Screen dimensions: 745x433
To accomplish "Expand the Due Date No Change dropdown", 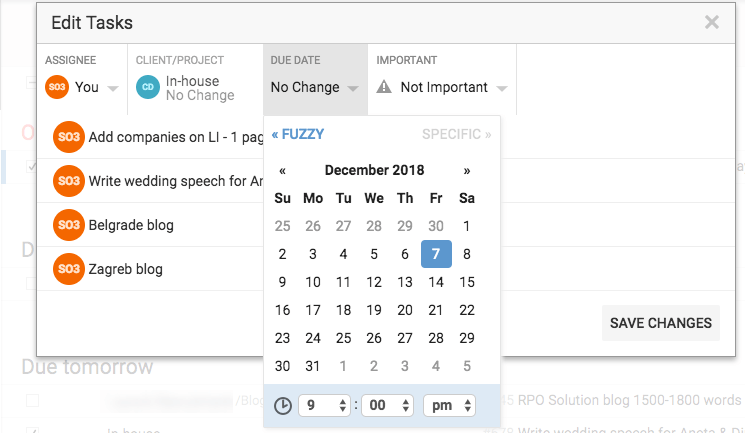I will tap(315, 87).
